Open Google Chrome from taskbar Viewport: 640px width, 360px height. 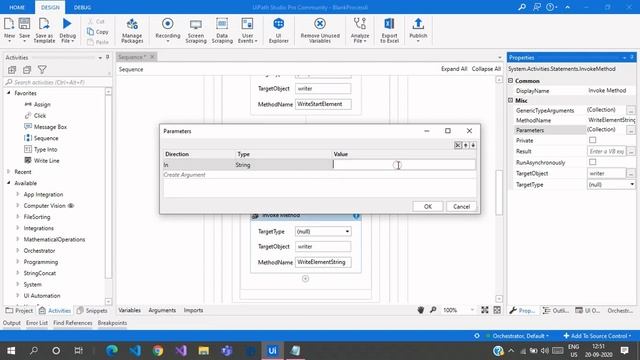(158, 351)
